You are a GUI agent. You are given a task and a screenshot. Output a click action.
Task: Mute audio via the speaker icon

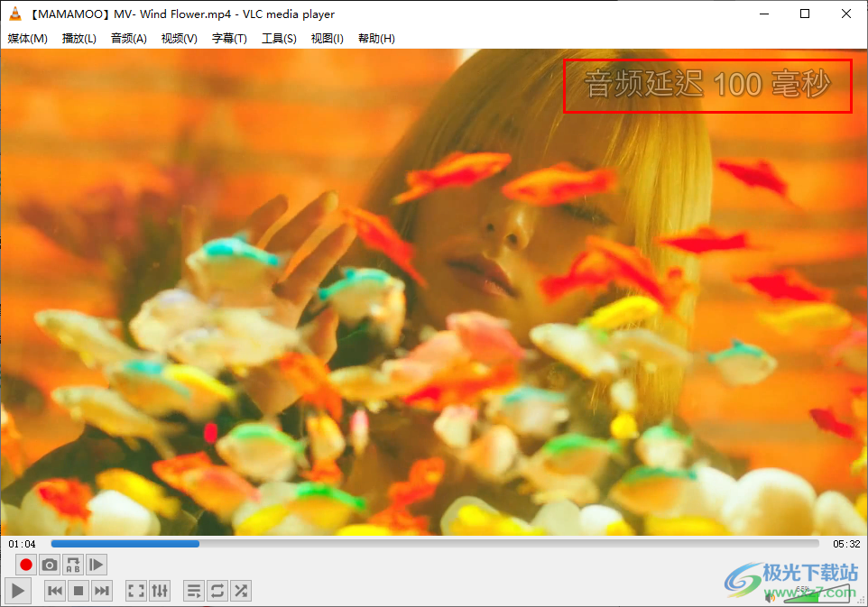tap(770, 597)
